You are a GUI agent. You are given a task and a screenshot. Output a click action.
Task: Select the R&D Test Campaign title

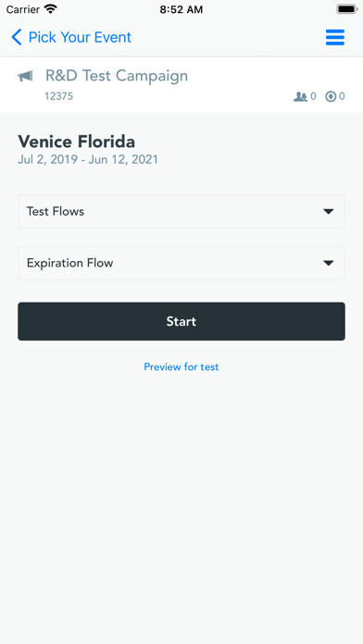click(x=117, y=76)
